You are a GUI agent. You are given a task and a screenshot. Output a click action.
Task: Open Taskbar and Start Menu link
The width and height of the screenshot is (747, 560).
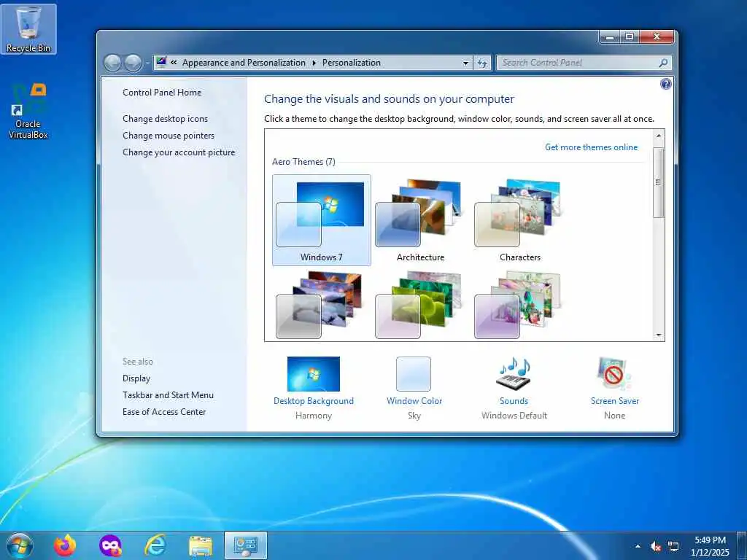point(169,394)
